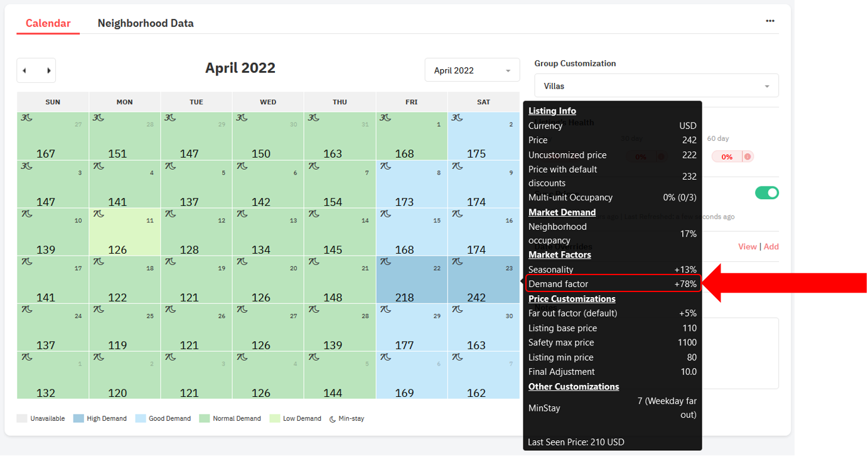Select the Calendar tab

pyautogui.click(x=48, y=23)
